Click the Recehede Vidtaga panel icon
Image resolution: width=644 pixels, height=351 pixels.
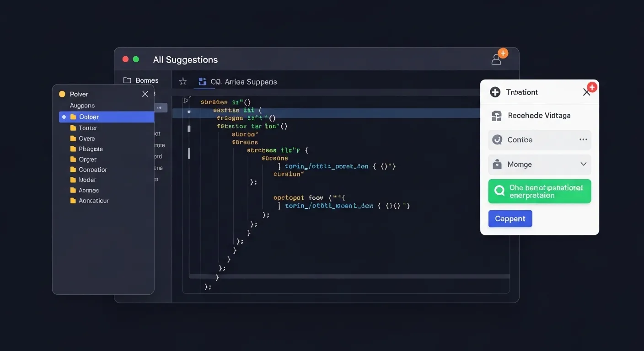click(x=496, y=116)
